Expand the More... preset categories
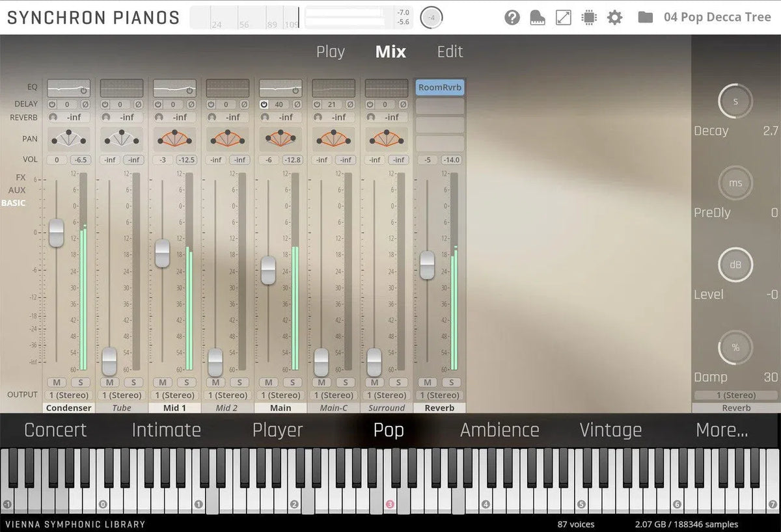781x532 pixels. click(x=722, y=430)
